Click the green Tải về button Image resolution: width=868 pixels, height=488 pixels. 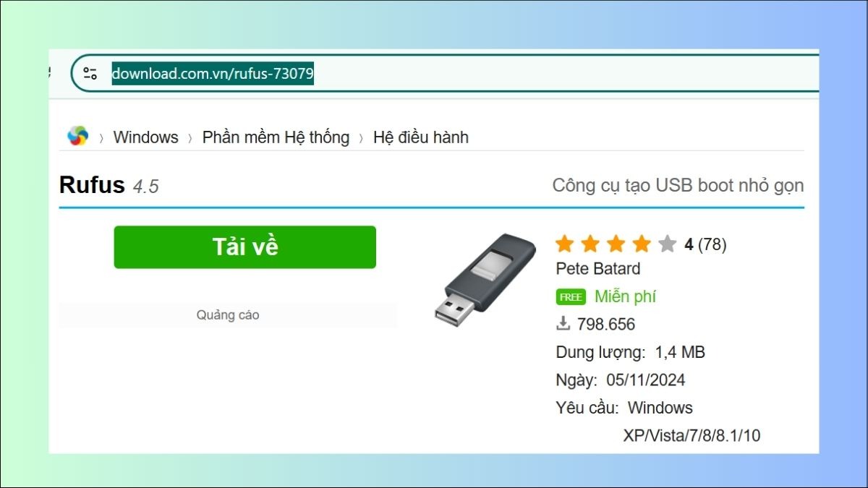[245, 247]
